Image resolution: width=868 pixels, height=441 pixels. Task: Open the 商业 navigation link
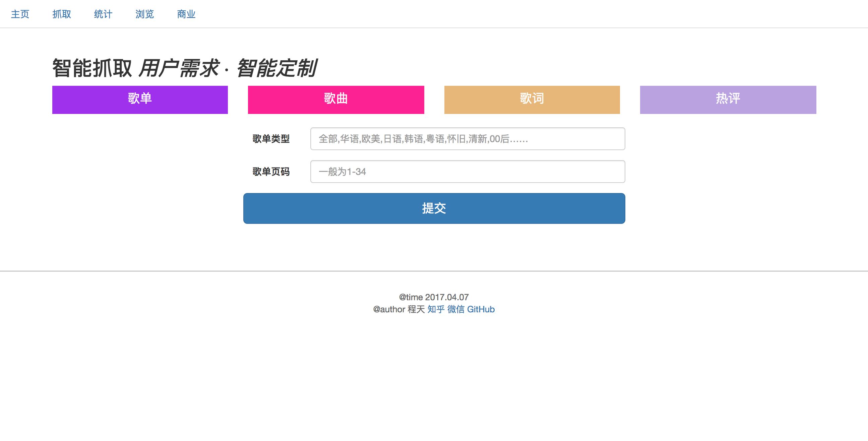(186, 14)
